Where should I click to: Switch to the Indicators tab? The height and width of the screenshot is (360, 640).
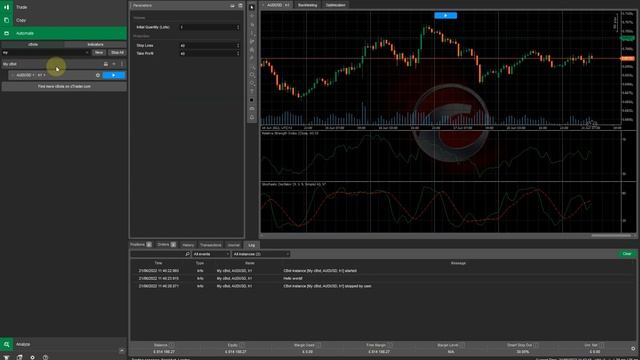click(x=95, y=44)
